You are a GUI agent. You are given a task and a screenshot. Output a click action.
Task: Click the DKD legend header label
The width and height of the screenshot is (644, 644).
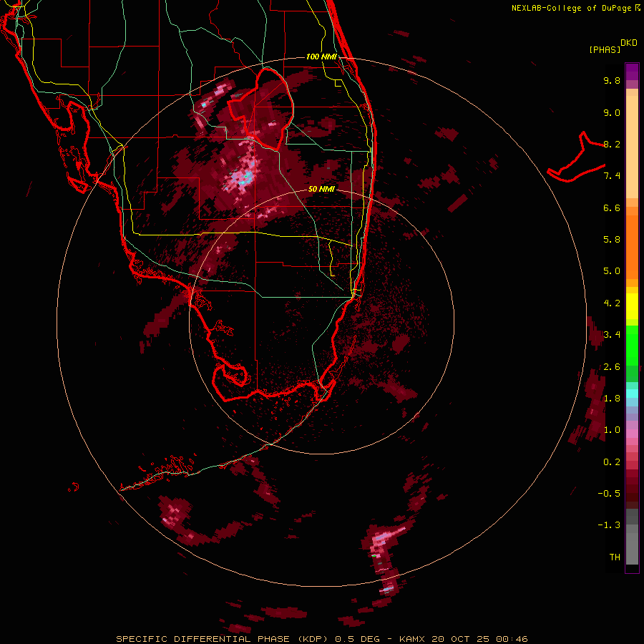[x=629, y=43]
